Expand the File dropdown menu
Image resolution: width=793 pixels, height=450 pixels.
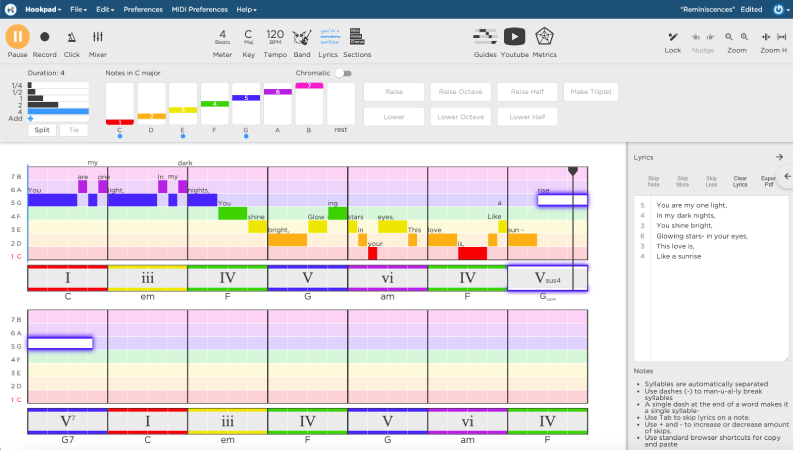pos(78,9)
